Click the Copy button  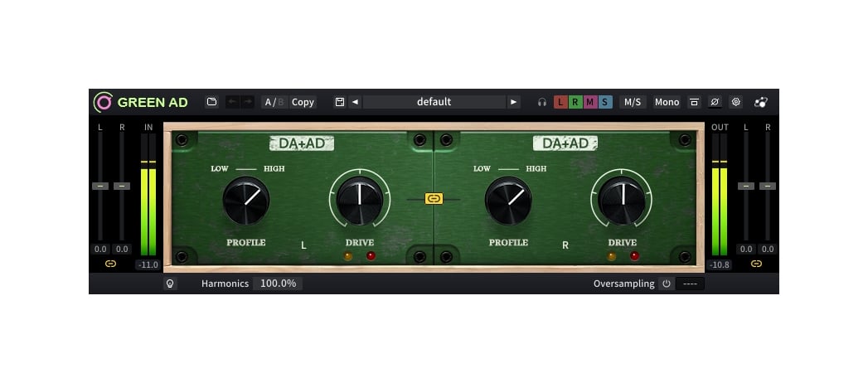point(303,102)
